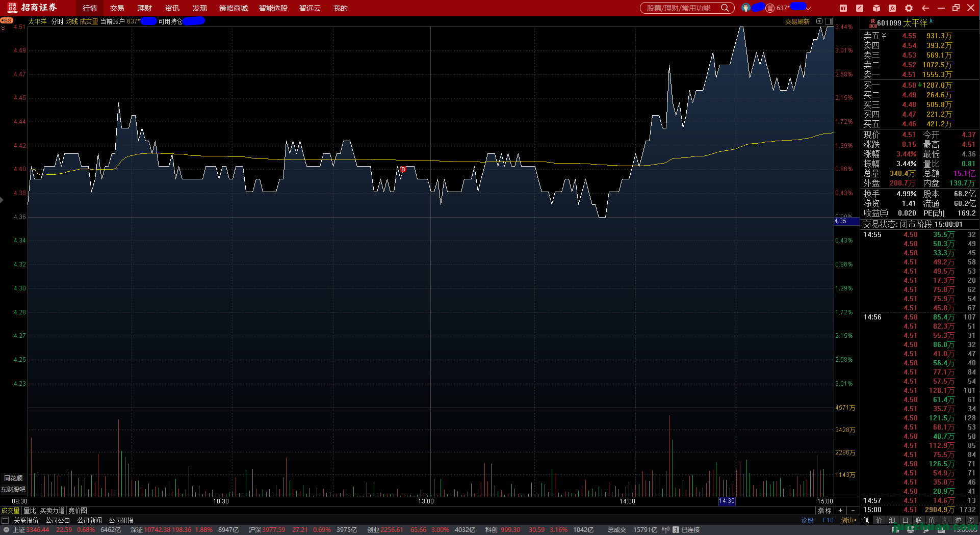Viewport: 980px width, 535px height.
Task: Click the red double chevron under BS
Action: pyautogui.click(x=3, y=28)
